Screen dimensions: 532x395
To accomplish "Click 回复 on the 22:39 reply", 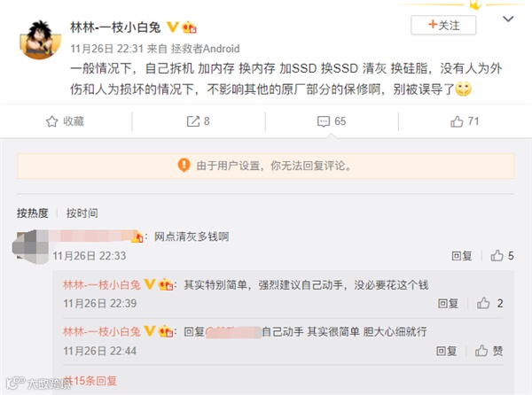I will (x=448, y=303).
